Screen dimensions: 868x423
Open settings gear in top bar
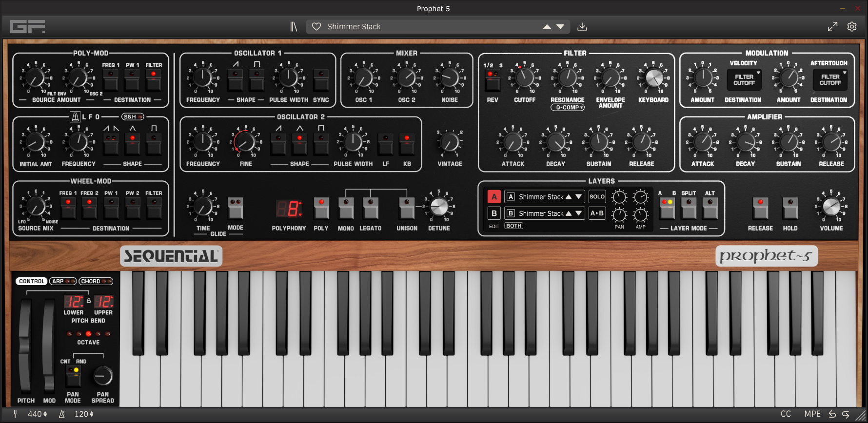tap(852, 27)
